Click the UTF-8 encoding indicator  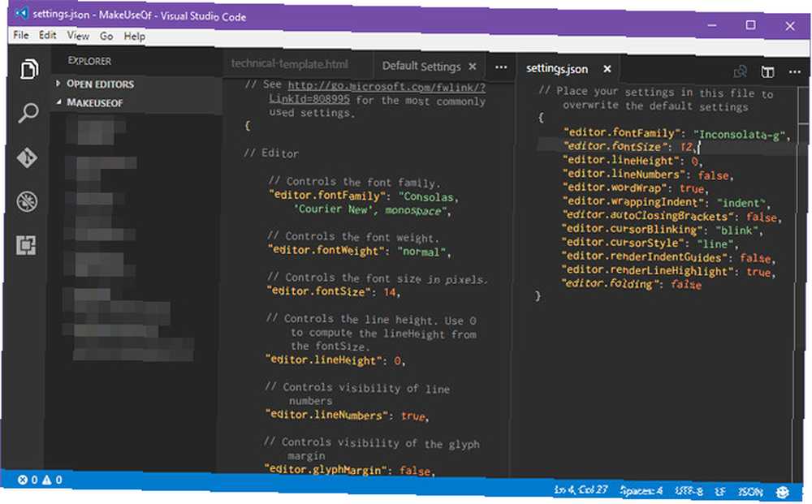689,491
